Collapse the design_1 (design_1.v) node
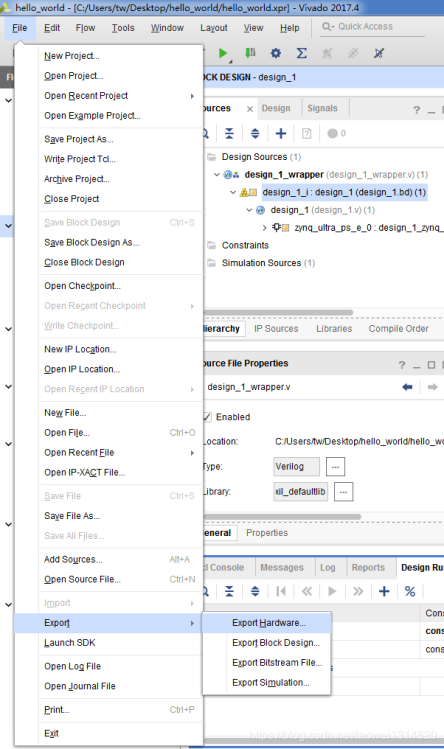444x749 pixels. [249, 210]
